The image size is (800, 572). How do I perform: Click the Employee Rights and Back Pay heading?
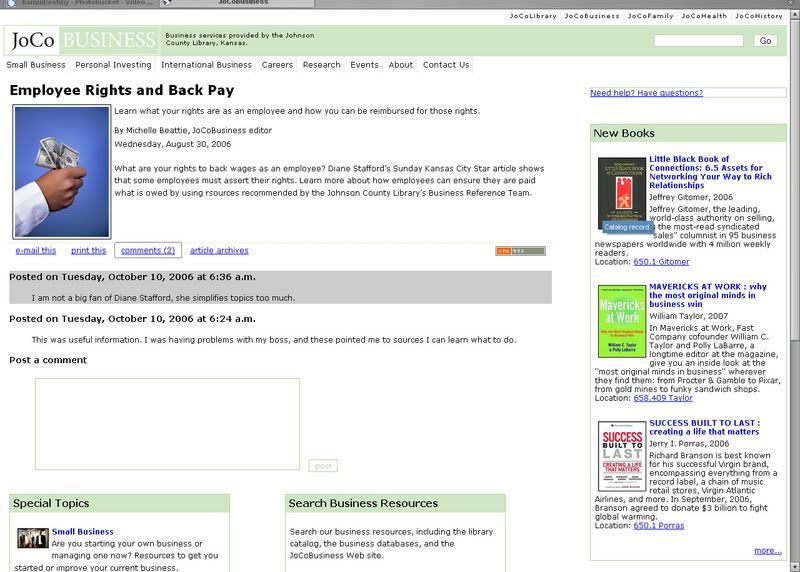[x=121, y=90]
